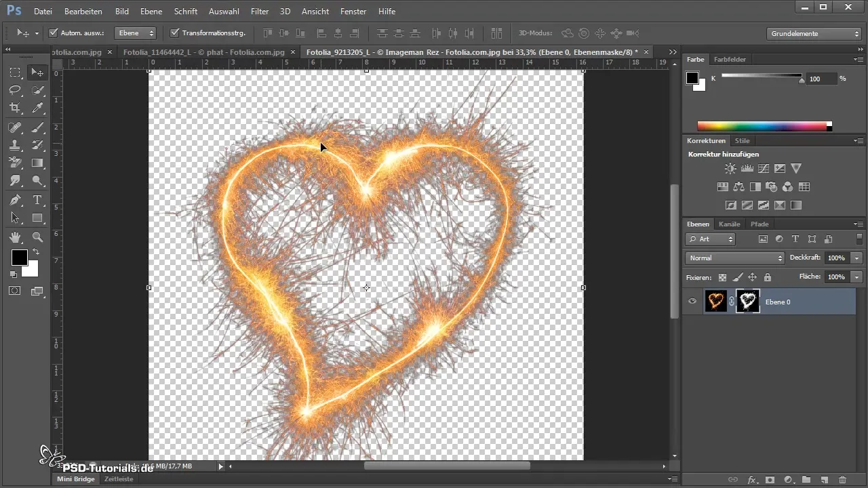
Task: Select the Brush tool in the toolbox
Action: tap(37, 127)
